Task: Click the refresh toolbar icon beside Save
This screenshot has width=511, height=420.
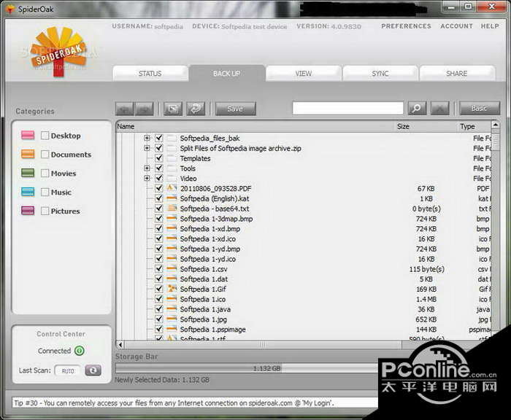Action: (196, 109)
